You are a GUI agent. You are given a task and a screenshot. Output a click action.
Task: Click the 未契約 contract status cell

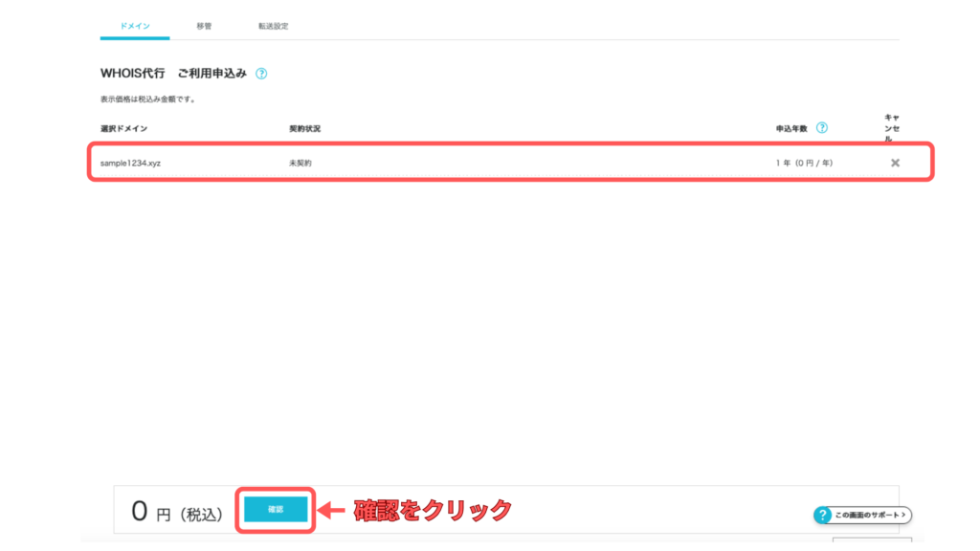[x=301, y=163]
